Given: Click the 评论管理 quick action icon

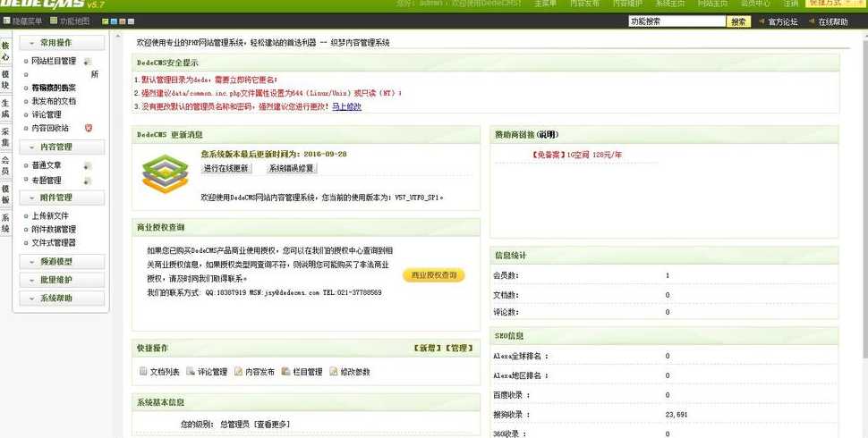Looking at the screenshot, I should pos(191,371).
